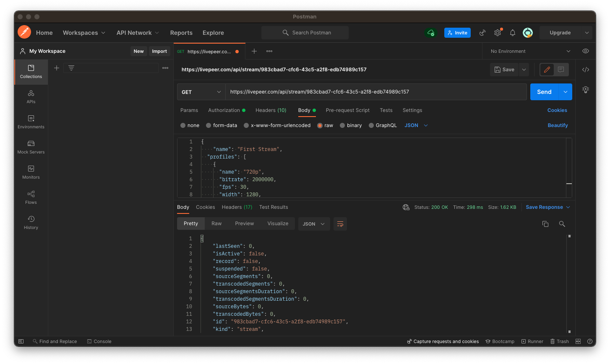Search within the response body

(x=562, y=224)
